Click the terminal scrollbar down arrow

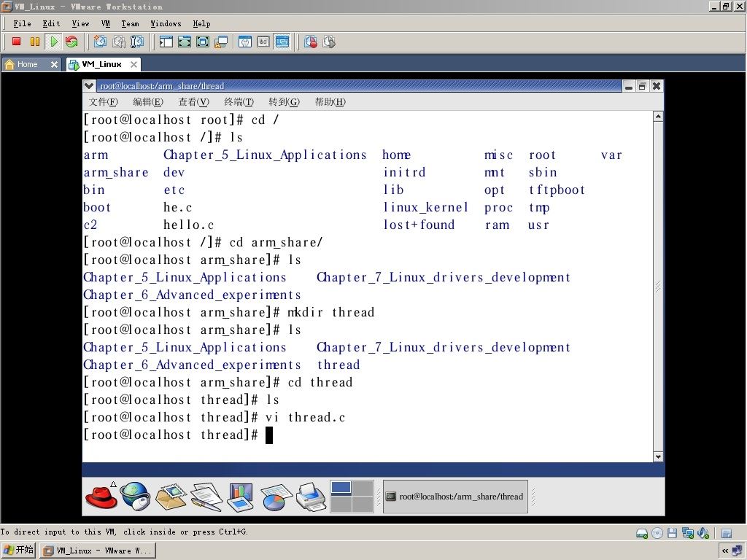(x=658, y=456)
